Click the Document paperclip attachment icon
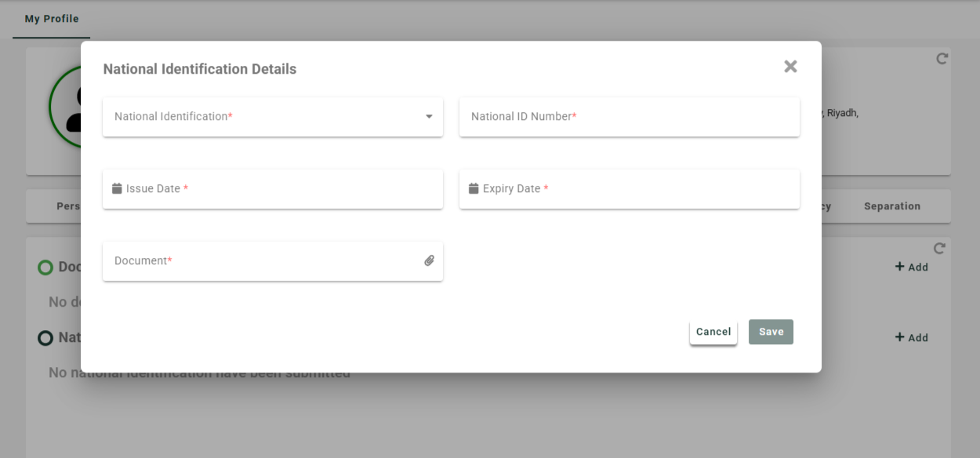980x458 pixels. [x=430, y=260]
